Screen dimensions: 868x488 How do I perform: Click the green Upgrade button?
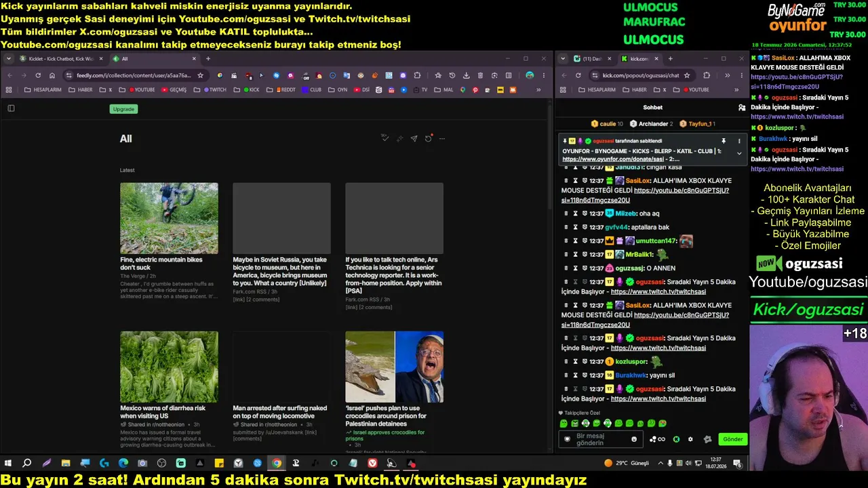[123, 109]
